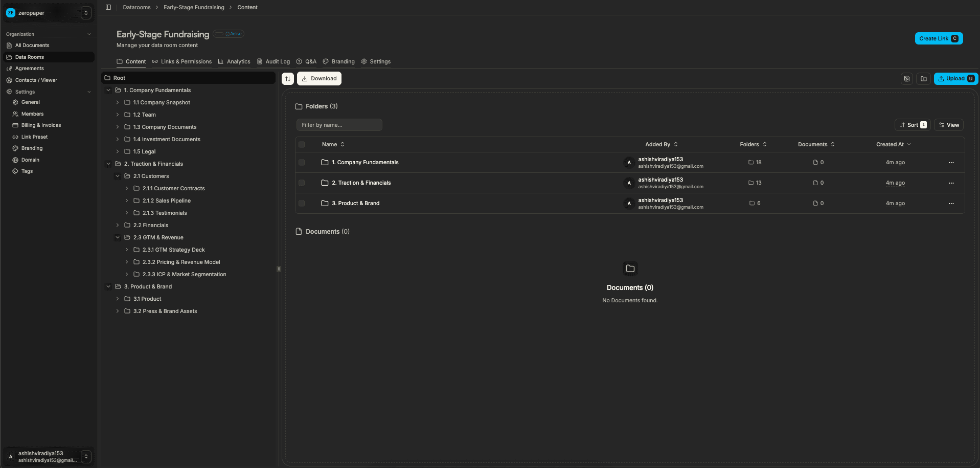Select the checkbox for 1. Company Fundamentals row
The height and width of the screenshot is (468, 980).
[301, 162]
